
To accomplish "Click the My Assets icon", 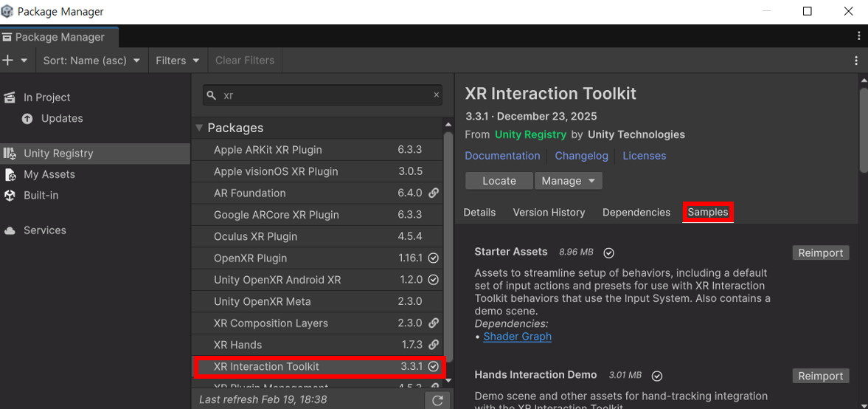I will (x=10, y=174).
